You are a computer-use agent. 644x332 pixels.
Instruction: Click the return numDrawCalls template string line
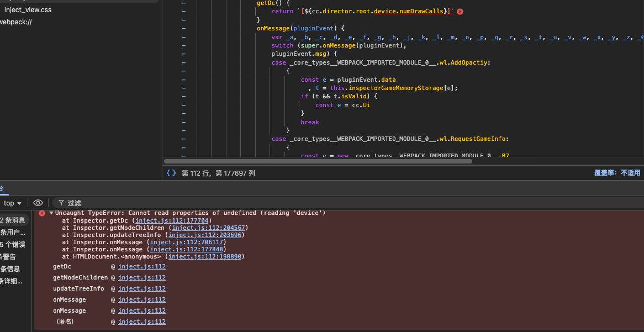click(362, 12)
